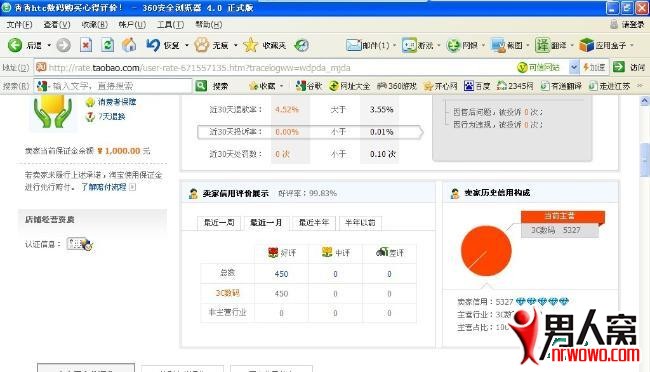
Task: Expand the 收藏 bookmarks folder dropdown
Action: tap(282, 86)
